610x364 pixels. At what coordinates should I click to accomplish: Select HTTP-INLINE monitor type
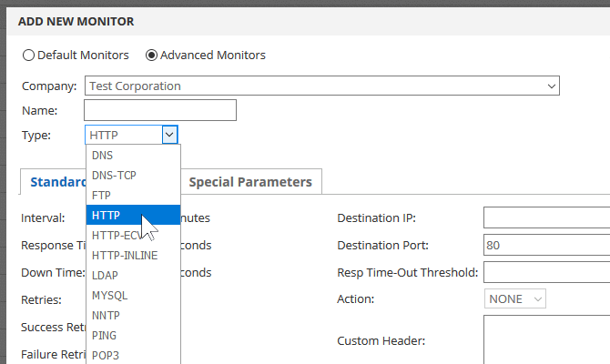pos(125,256)
